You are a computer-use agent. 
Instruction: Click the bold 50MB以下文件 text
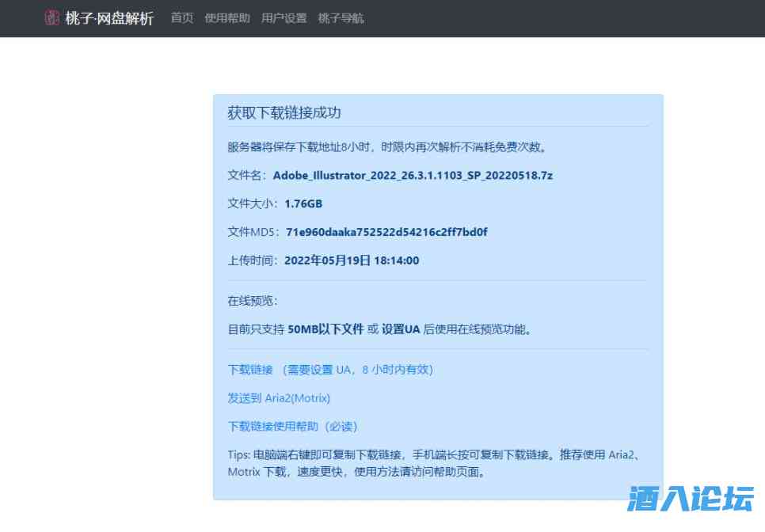tap(325, 329)
